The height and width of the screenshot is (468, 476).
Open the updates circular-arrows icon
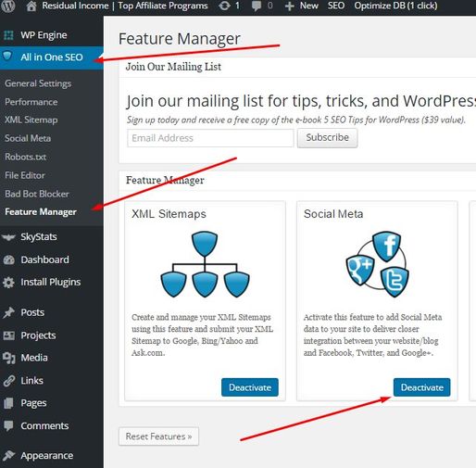(x=224, y=6)
